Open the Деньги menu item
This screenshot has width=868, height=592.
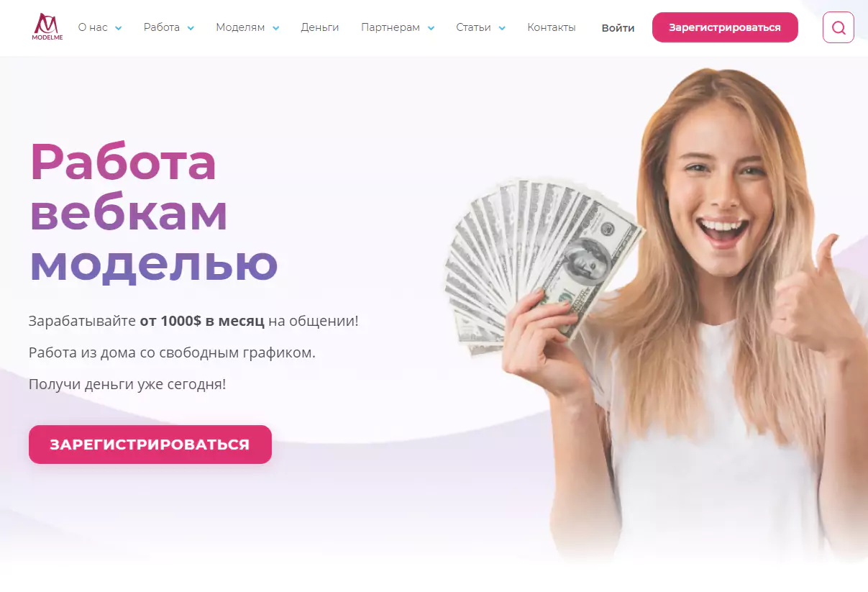[320, 27]
